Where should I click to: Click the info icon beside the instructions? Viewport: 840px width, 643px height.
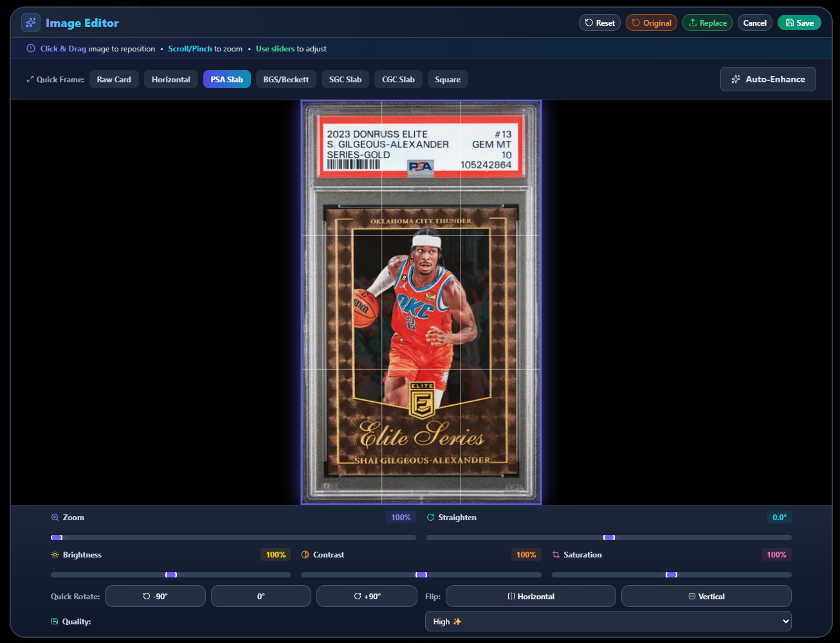pyautogui.click(x=30, y=48)
